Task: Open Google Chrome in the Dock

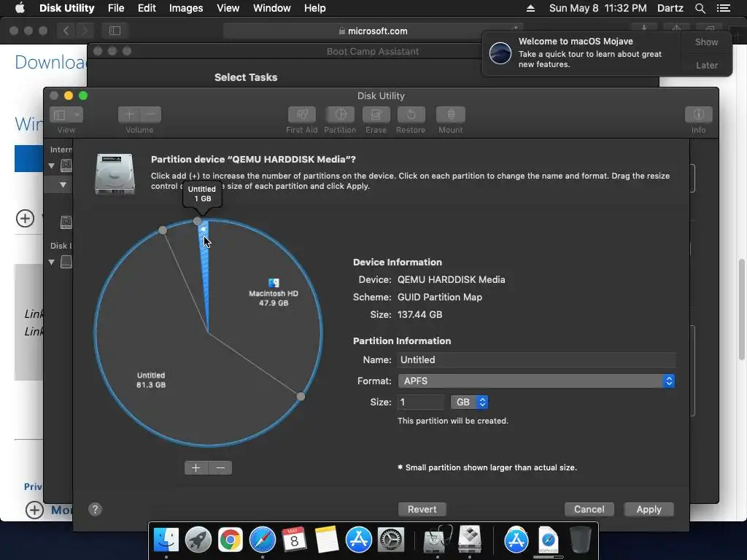Action: [x=230, y=540]
